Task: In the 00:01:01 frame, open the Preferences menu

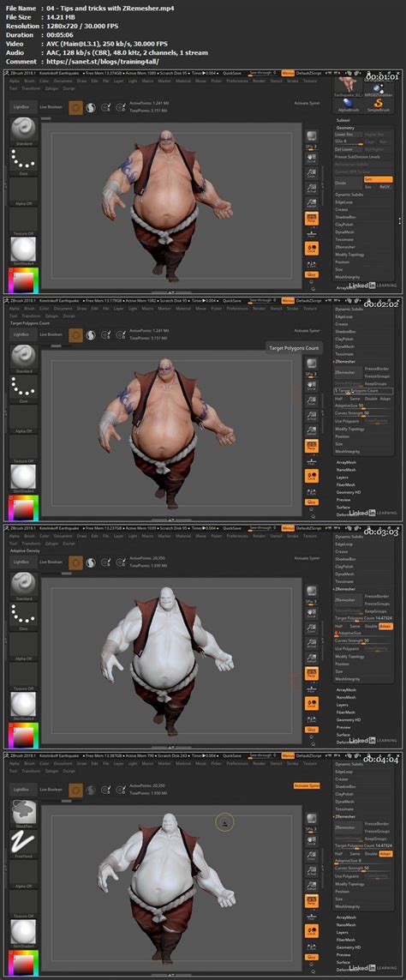Action: click(236, 81)
